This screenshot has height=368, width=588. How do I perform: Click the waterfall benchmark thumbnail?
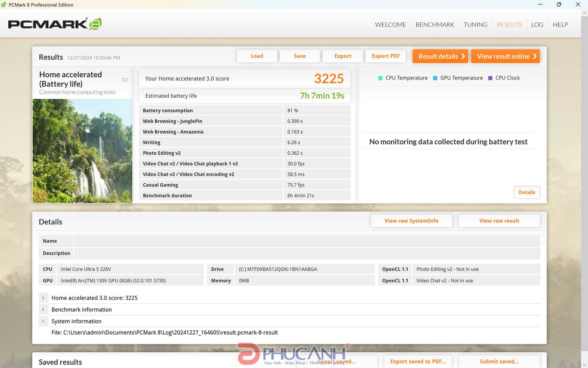coord(82,151)
